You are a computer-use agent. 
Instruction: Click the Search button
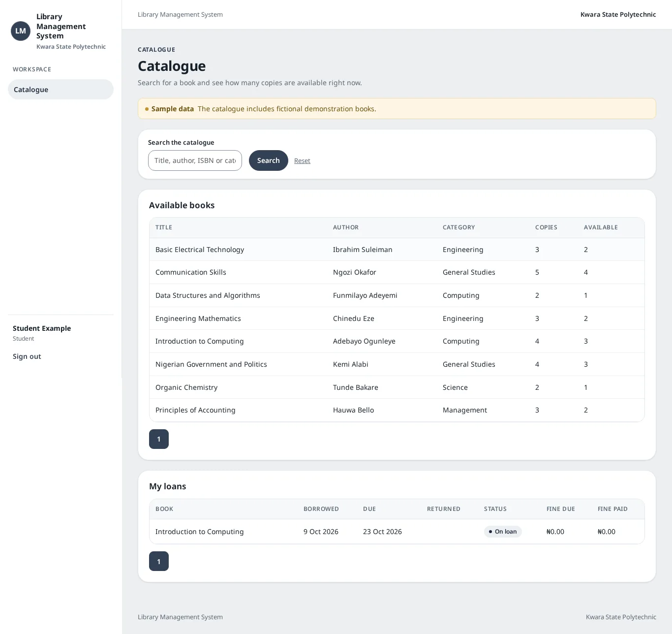[269, 160]
